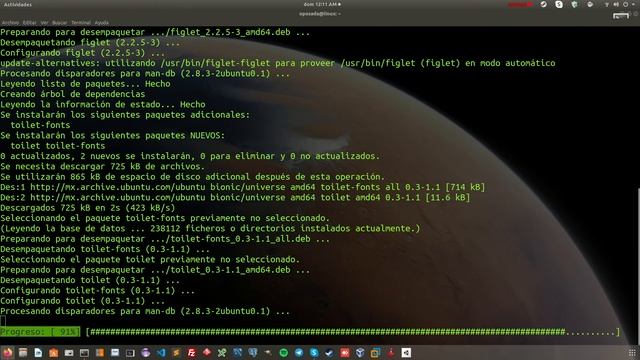Screen dimensions: 640x360
Task: Open the Ver menu
Action: point(44,23)
